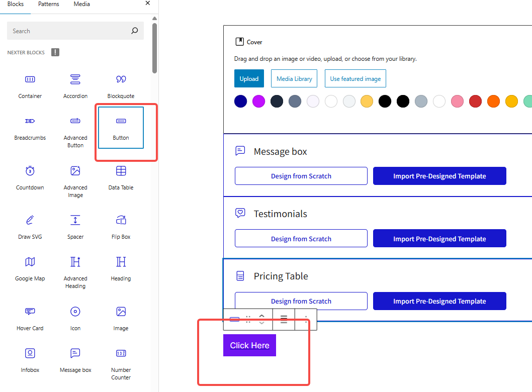Viewport: 532px width, 392px height.
Task: Insert the Countdown block
Action: pos(30,177)
